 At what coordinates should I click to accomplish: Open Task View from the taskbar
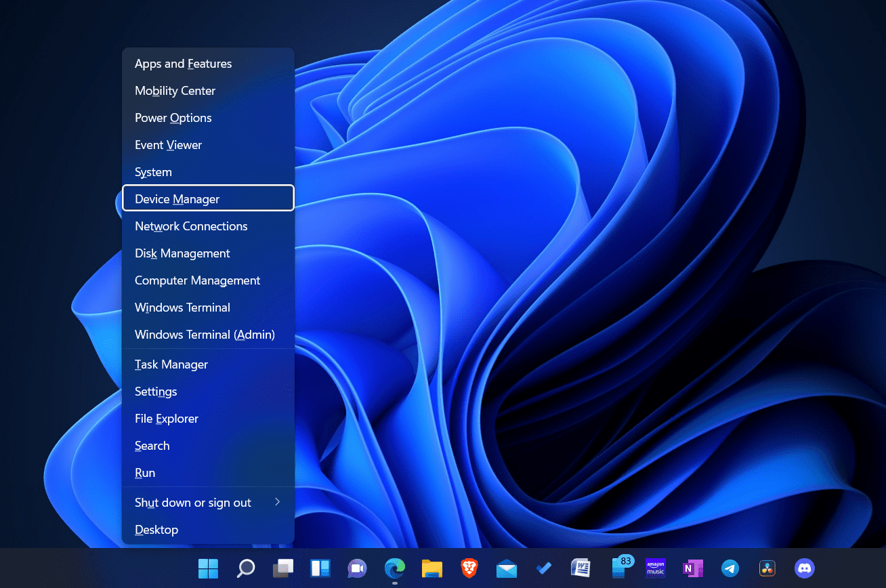(x=282, y=568)
